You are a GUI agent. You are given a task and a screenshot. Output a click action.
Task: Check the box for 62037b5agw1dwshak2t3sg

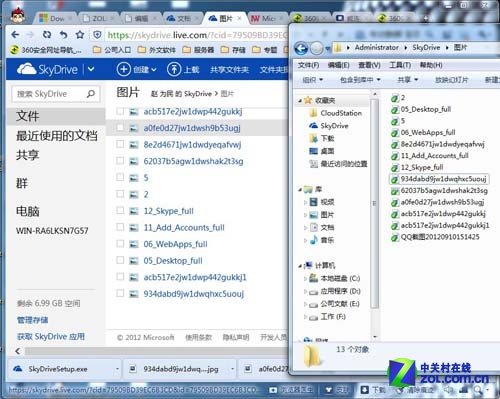pyautogui.click(x=120, y=161)
